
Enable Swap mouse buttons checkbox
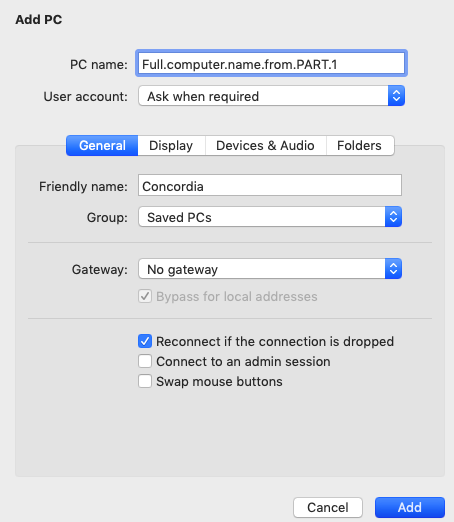(x=145, y=381)
